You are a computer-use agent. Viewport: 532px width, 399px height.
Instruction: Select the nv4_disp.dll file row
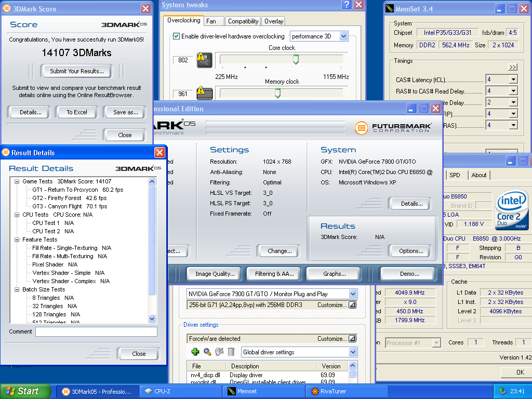click(x=268, y=375)
